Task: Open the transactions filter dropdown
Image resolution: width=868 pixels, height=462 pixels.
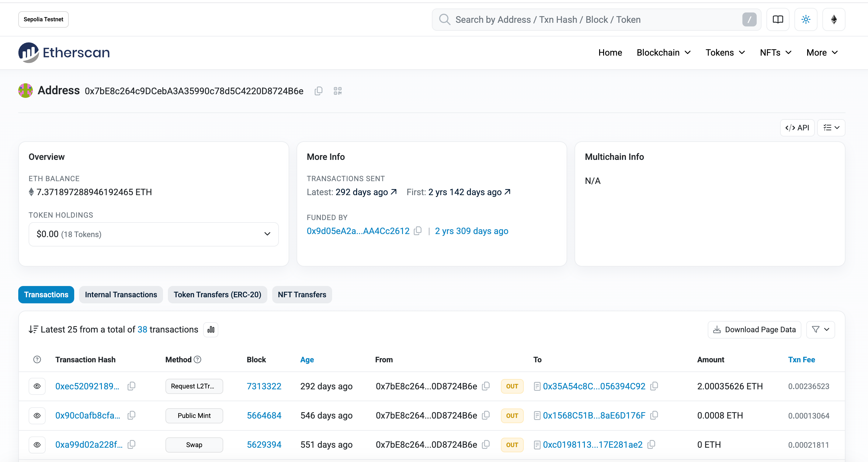Action: (820, 329)
